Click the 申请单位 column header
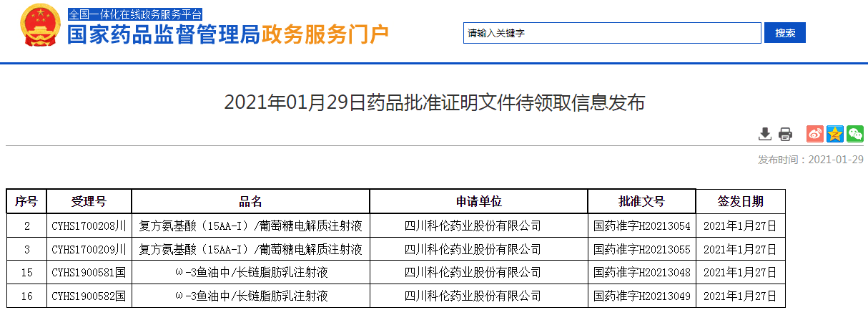 click(479, 201)
